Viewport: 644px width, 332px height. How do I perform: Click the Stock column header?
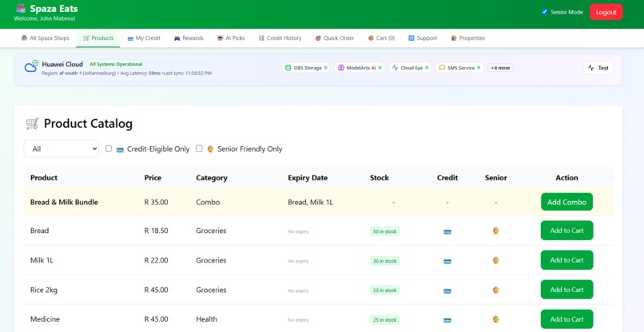click(379, 178)
